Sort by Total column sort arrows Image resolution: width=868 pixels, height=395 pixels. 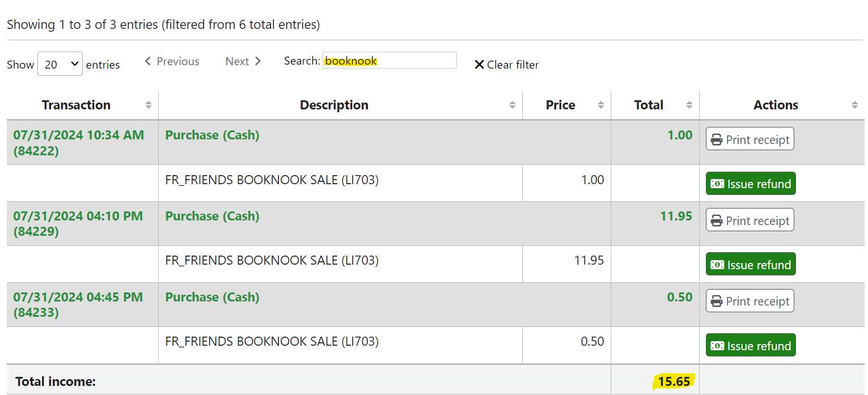coord(689,105)
